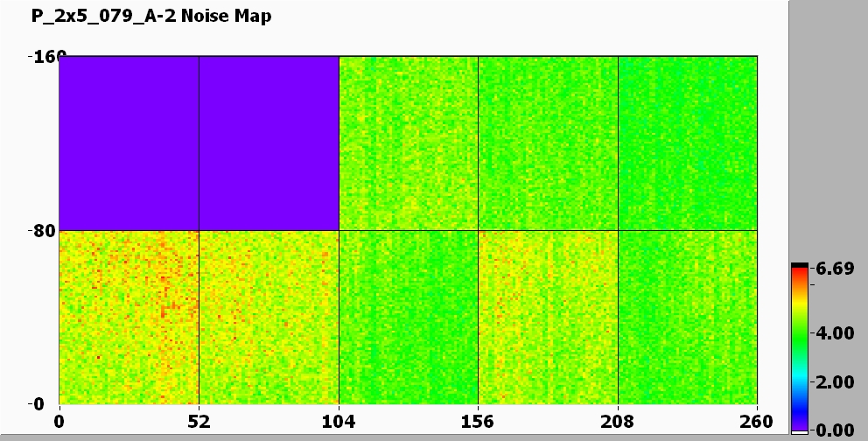This screenshot has height=441, width=868.
Task: Click the top-row chip between 156 and 208
Action: [x=548, y=143]
